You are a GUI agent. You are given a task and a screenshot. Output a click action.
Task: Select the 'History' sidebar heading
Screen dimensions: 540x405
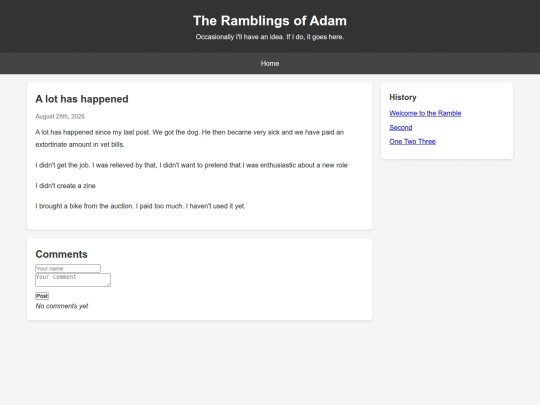pos(403,97)
